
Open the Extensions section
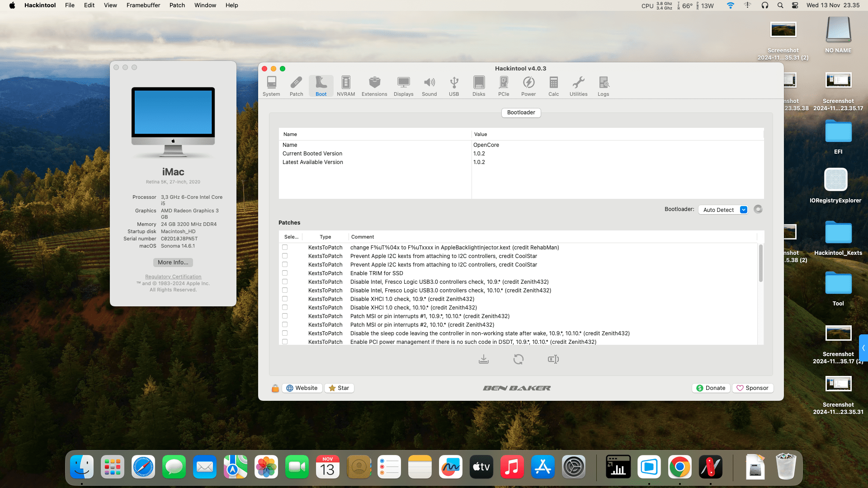click(374, 86)
